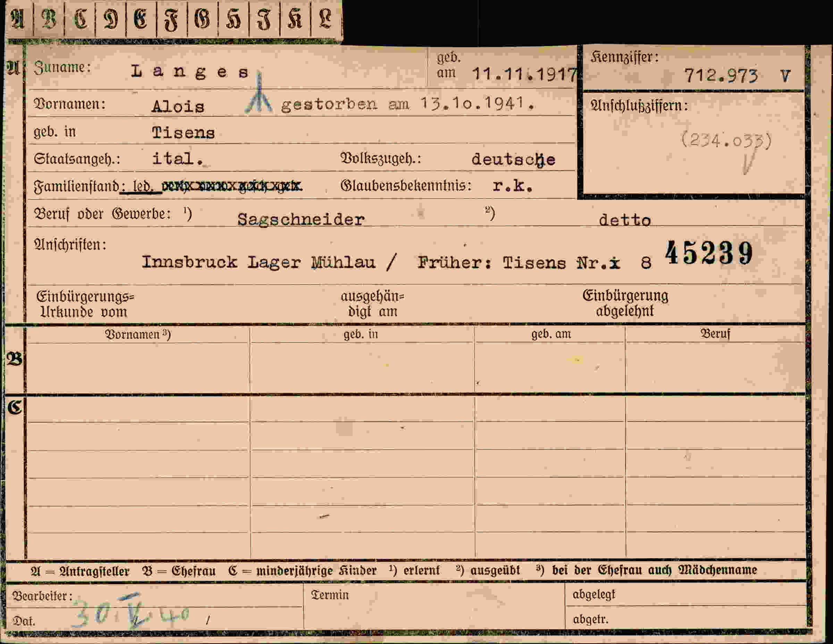The image size is (833, 644).
Task: Click the address 'Innsbruck Lager Mühlau'
Action: point(259,262)
